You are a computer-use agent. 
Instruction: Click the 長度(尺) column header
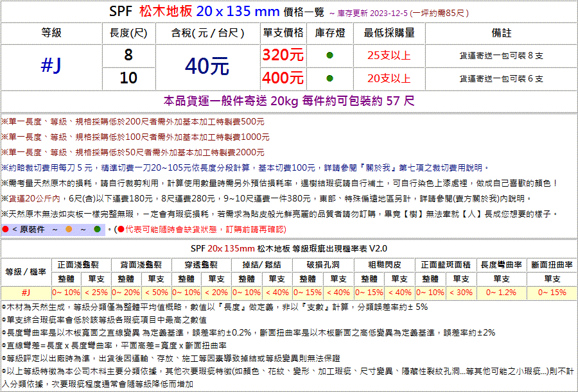tap(128, 33)
